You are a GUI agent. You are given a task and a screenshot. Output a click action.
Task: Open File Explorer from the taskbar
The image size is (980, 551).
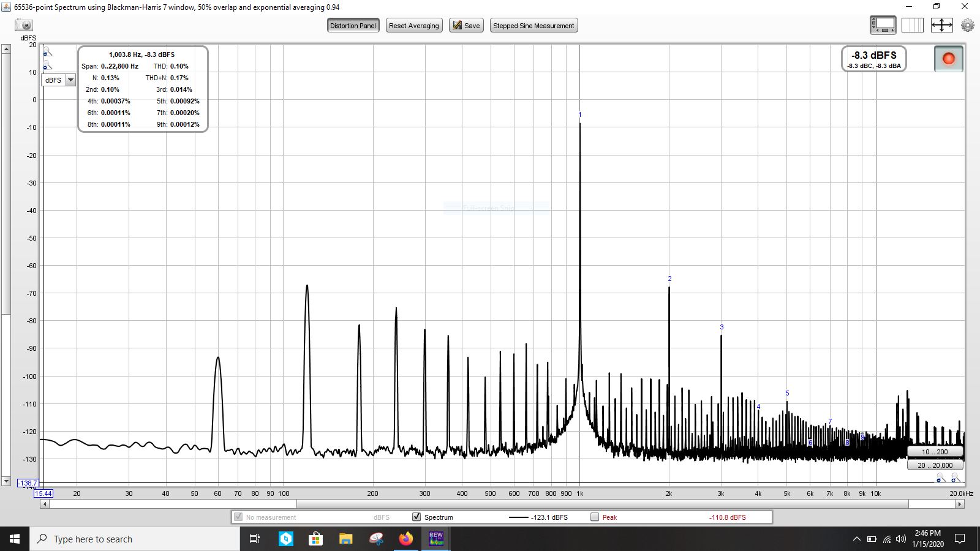(346, 539)
